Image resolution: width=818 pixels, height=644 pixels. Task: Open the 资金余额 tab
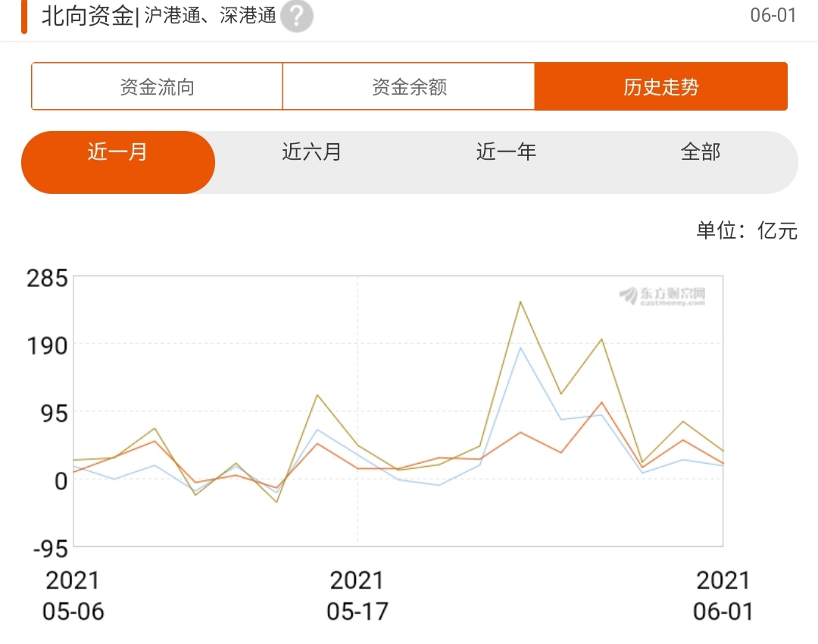pyautogui.click(x=408, y=86)
